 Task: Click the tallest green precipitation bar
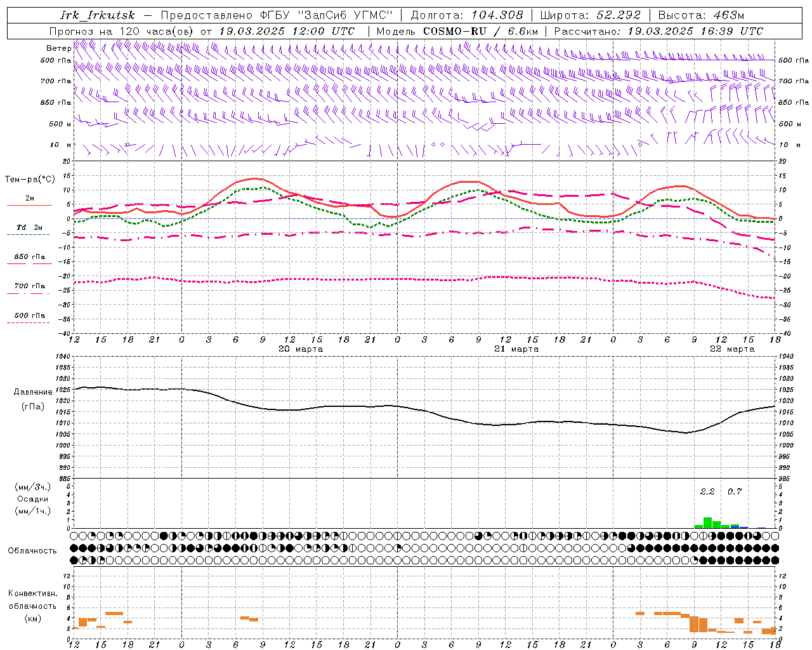[x=707, y=522]
